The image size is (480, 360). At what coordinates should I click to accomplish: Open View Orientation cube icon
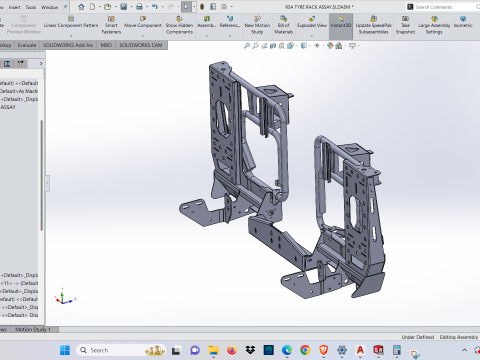pyautogui.click(x=290, y=46)
